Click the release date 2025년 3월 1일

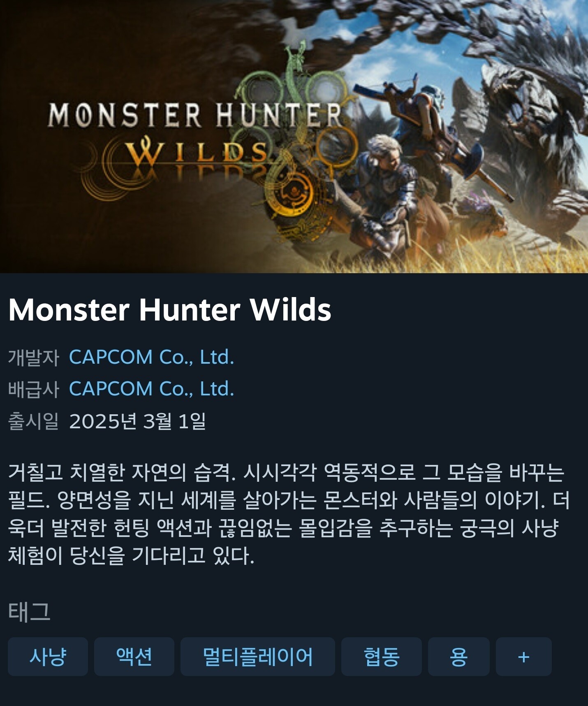137,421
